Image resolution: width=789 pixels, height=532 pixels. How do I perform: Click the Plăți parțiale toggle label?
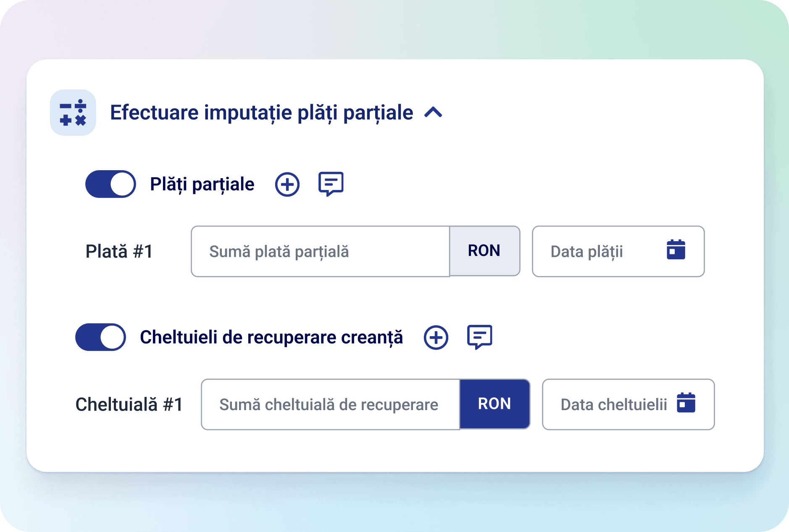point(202,184)
